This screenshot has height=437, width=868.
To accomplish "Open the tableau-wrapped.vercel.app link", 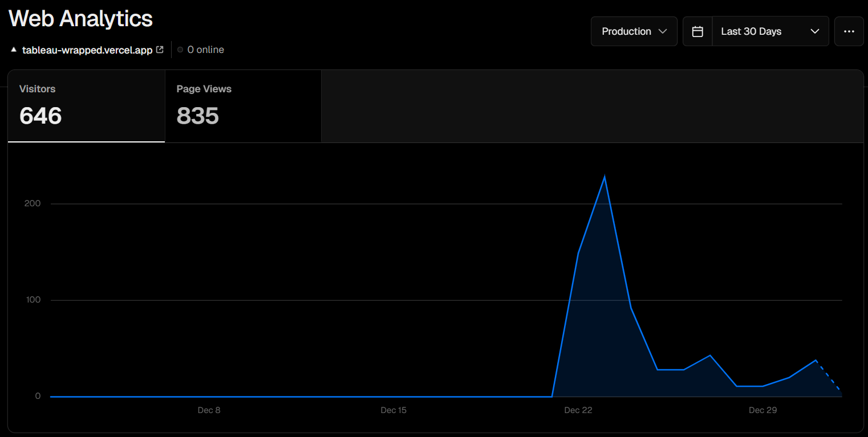I will (x=87, y=50).
